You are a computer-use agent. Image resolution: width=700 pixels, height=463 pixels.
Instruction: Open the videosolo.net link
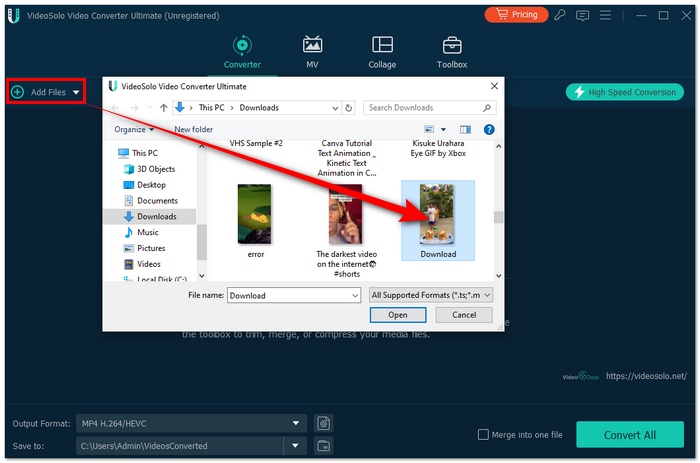[646, 376]
